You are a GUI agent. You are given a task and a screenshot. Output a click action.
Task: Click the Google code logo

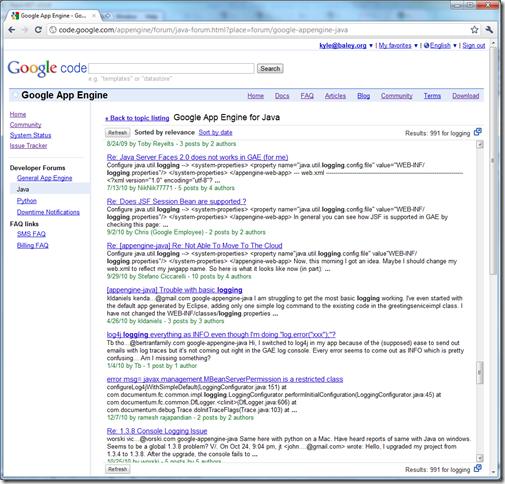tap(47, 68)
